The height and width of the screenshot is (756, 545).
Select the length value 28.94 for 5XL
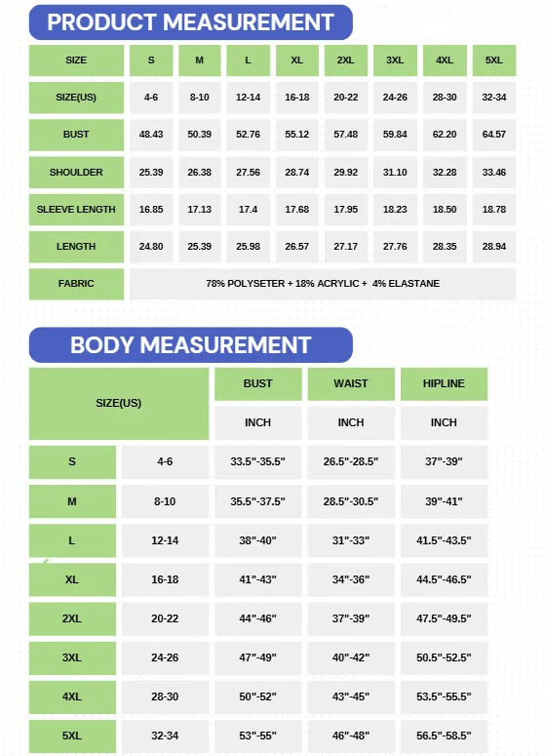(x=494, y=247)
